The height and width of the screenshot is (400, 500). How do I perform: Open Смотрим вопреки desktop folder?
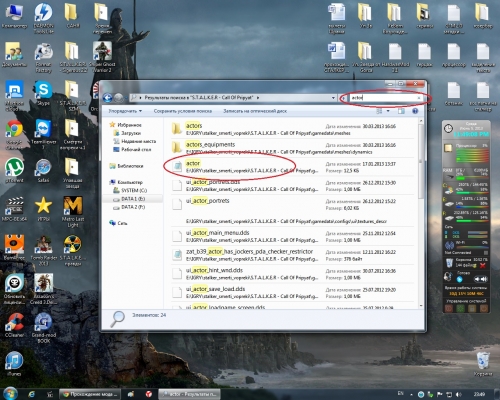coord(73,135)
